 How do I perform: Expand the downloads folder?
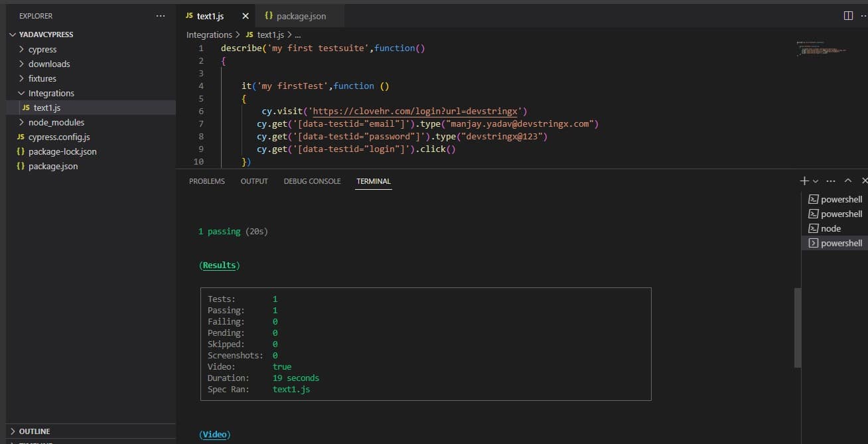[x=49, y=64]
